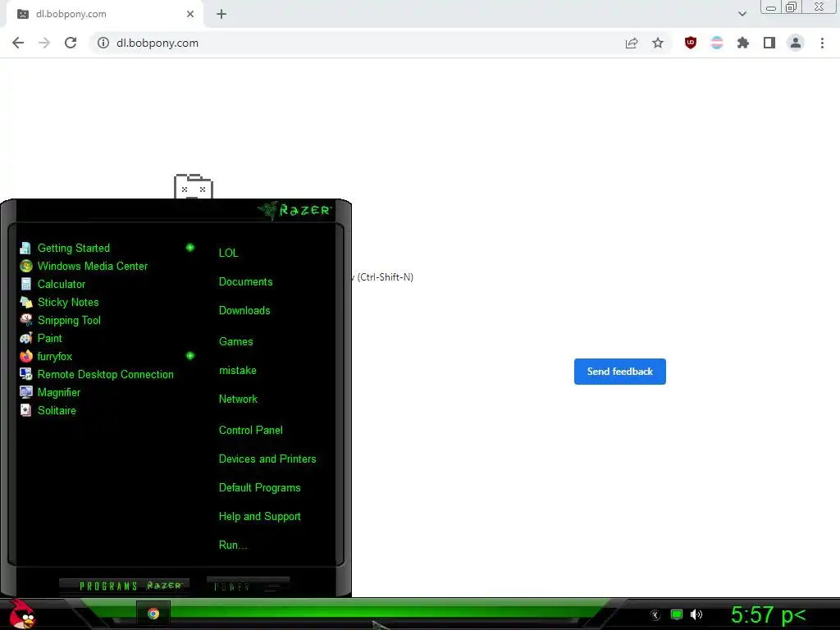Open Default Programs
Screen dimensions: 840x630
click(x=259, y=488)
